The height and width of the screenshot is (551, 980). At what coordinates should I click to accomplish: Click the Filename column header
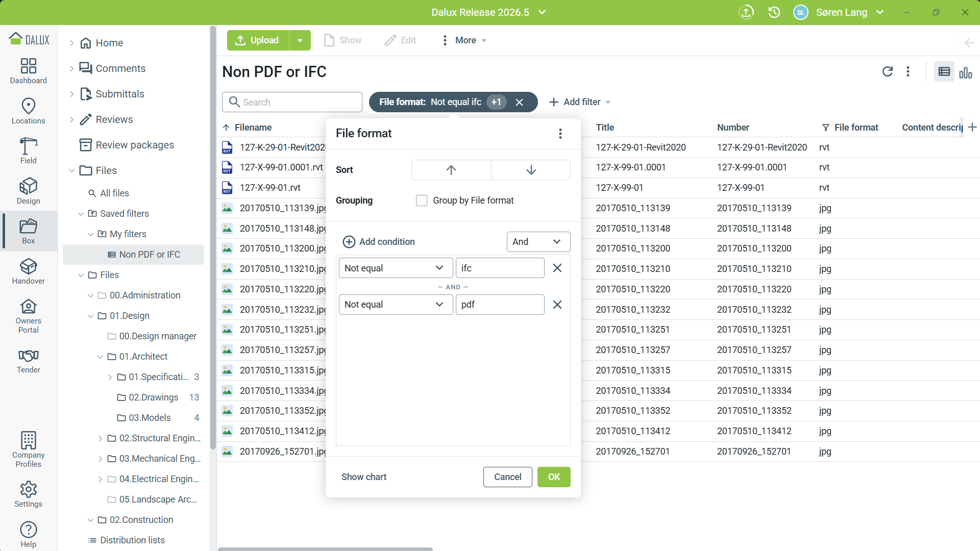pyautogui.click(x=253, y=128)
